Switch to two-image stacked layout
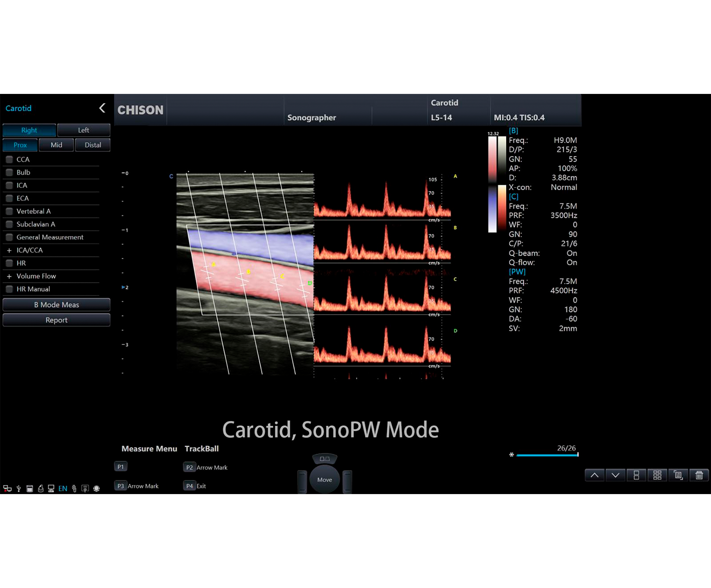711x588 pixels. pyautogui.click(x=637, y=475)
